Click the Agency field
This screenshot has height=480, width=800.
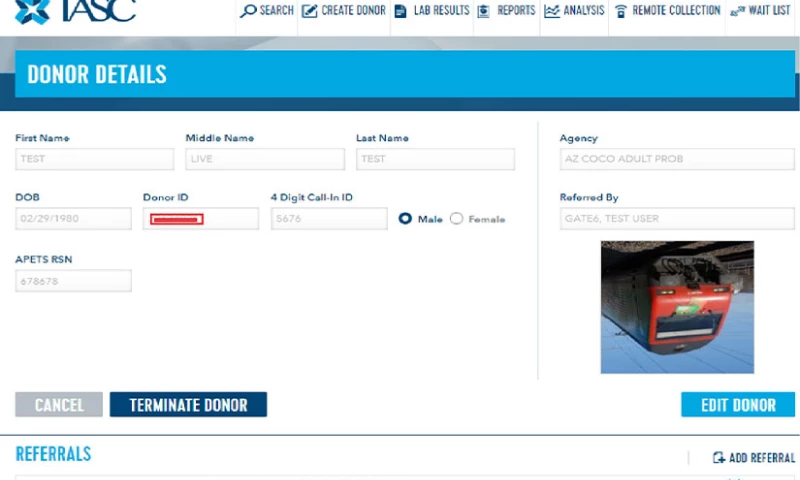point(676,159)
